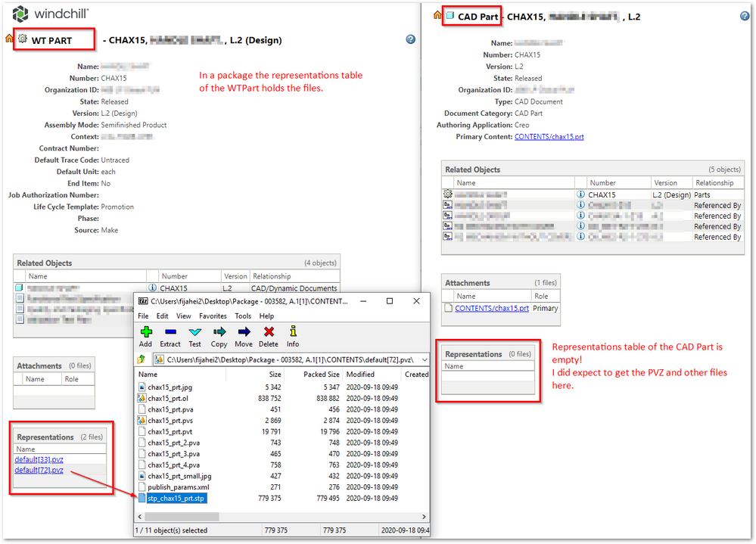
Task: Select the chax15_prt.pva file
Action: 170,409
